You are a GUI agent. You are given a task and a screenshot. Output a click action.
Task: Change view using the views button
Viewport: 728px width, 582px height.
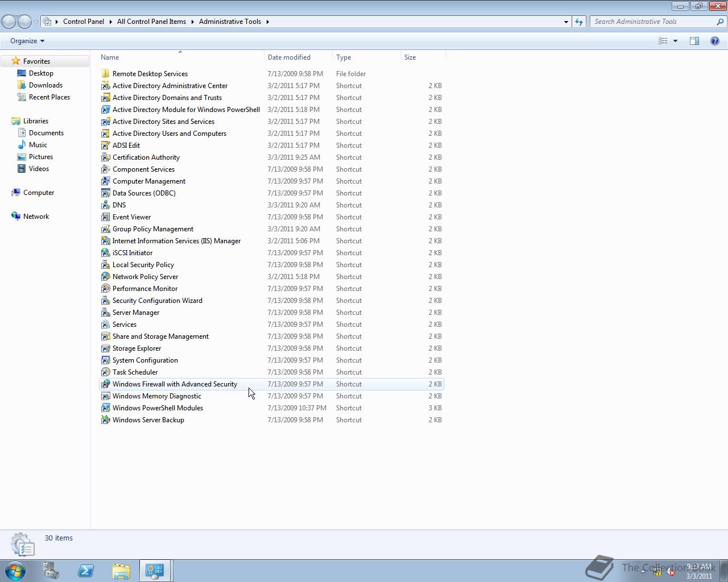pyautogui.click(x=663, y=41)
